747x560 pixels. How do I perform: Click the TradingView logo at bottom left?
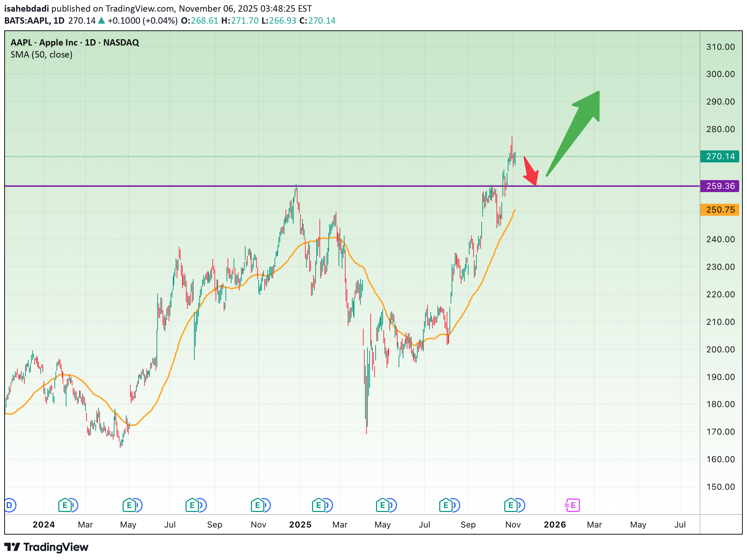46,547
